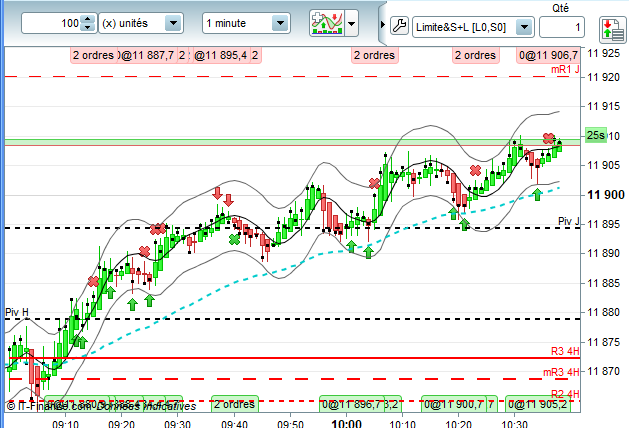This screenshot has height=428, width=629.
Task: Select the red order label @11 887,7
Action: pyautogui.click(x=148, y=55)
